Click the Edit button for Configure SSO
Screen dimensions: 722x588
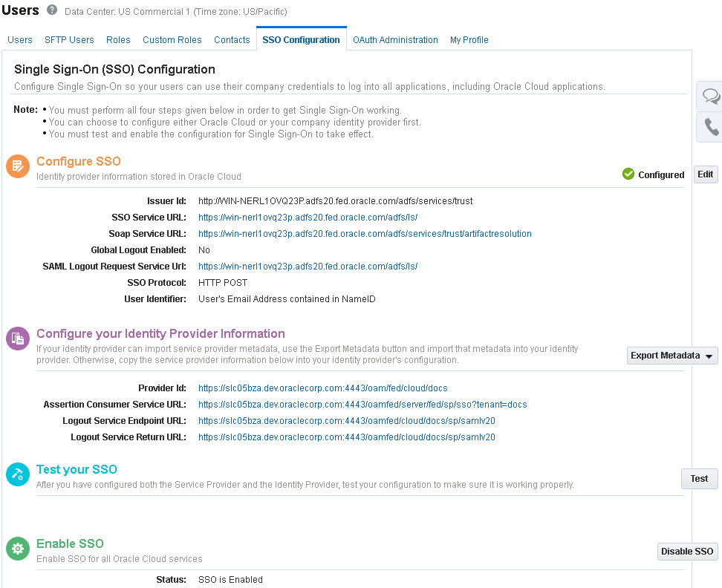(x=705, y=174)
